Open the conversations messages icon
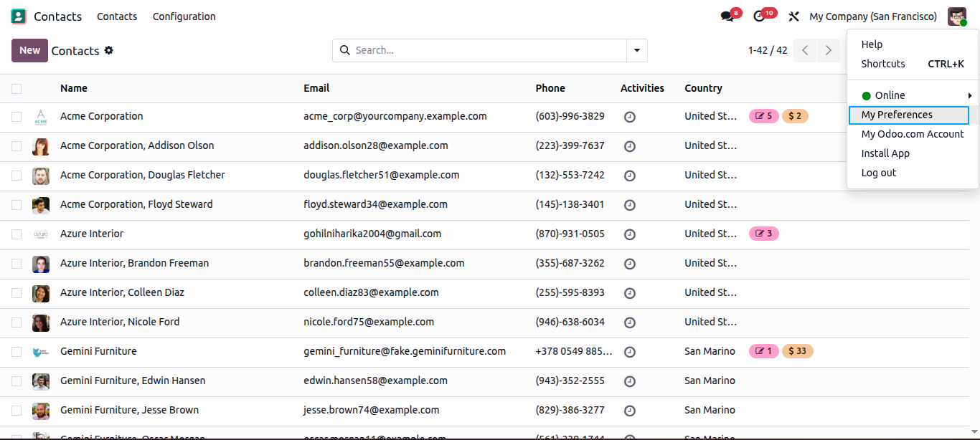This screenshot has width=980, height=440. [x=727, y=16]
